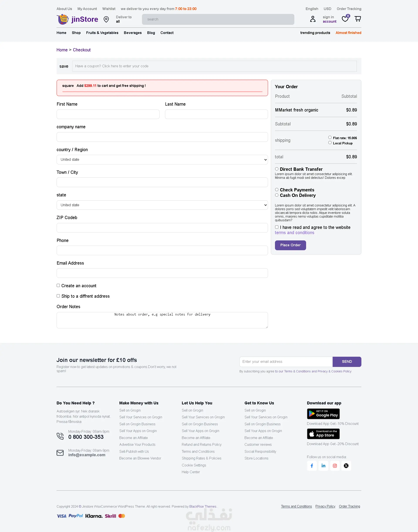Go to Fruits & Vegetables menu

(x=102, y=33)
